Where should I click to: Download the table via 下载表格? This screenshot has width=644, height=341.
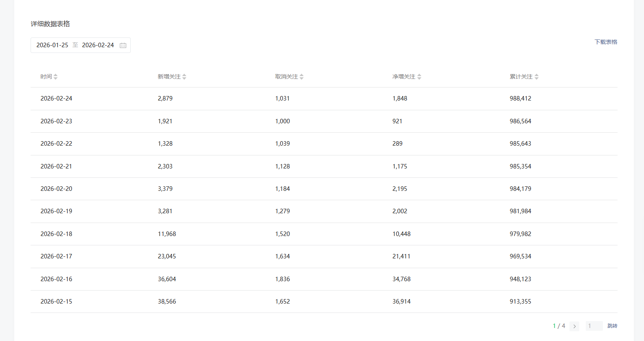tap(606, 42)
